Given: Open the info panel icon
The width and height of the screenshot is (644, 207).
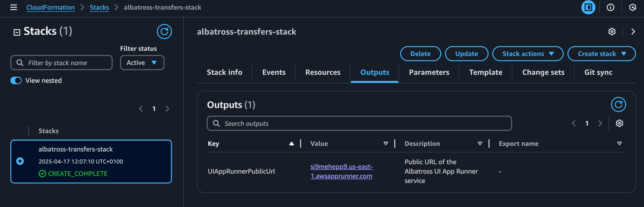Looking at the screenshot, I should coord(610,8).
